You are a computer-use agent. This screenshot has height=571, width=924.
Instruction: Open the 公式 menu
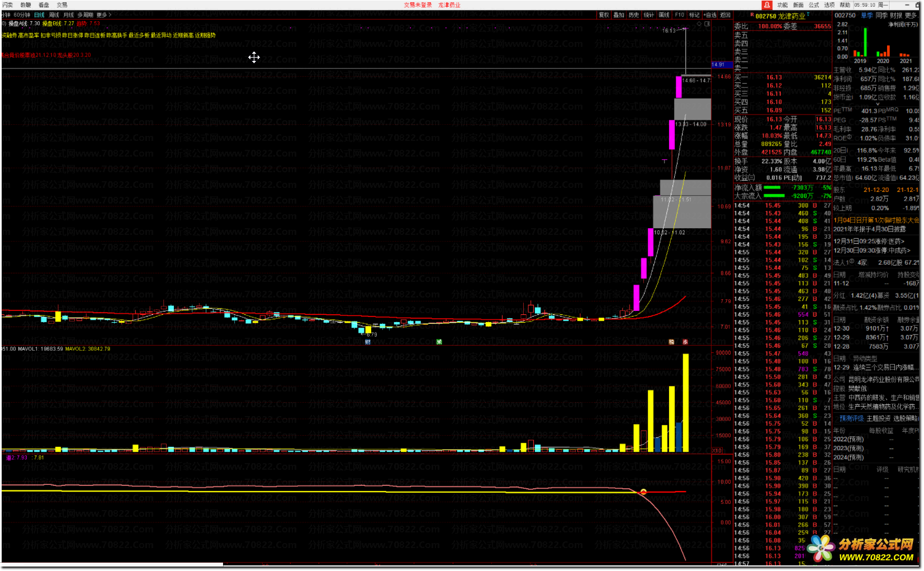click(814, 4)
